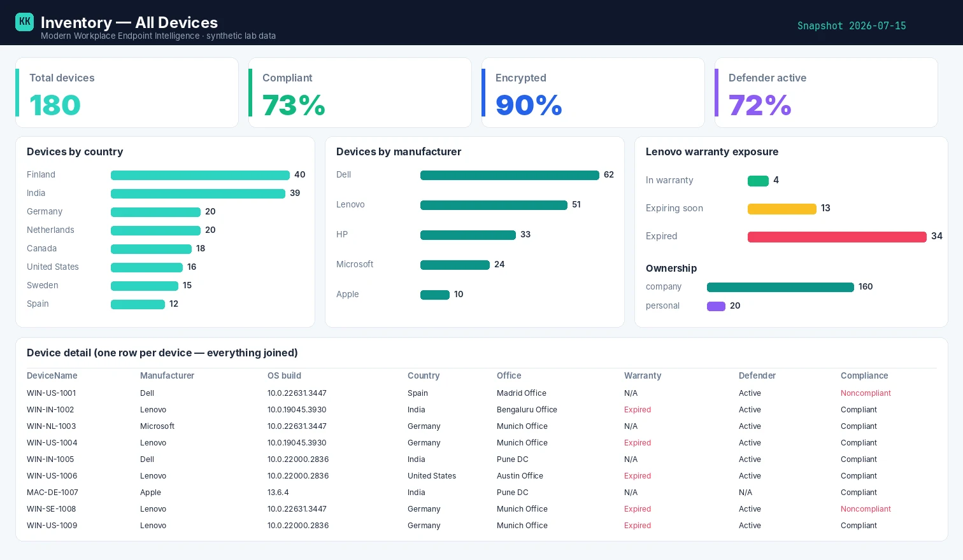Image resolution: width=963 pixels, height=560 pixels.
Task: Select device row WIN-US-1004
Action: click(x=481, y=443)
